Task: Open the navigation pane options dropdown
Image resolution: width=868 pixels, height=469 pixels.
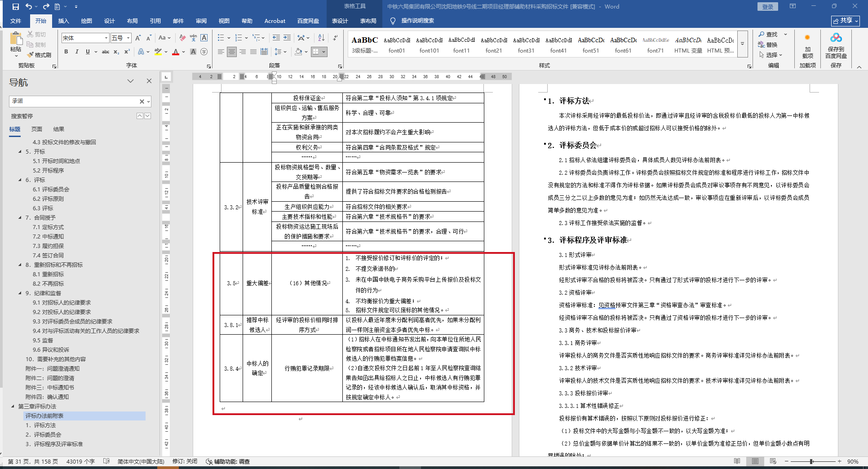Action: 130,81
